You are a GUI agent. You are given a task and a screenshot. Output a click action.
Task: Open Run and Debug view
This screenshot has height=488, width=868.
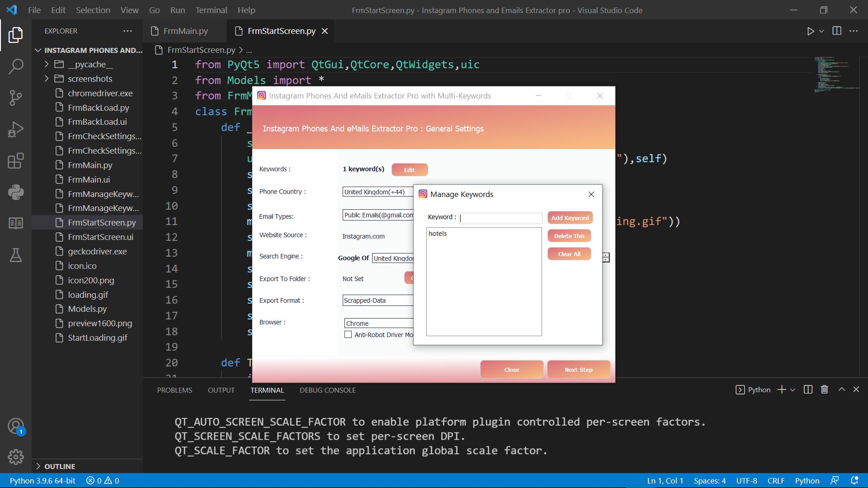coord(15,129)
